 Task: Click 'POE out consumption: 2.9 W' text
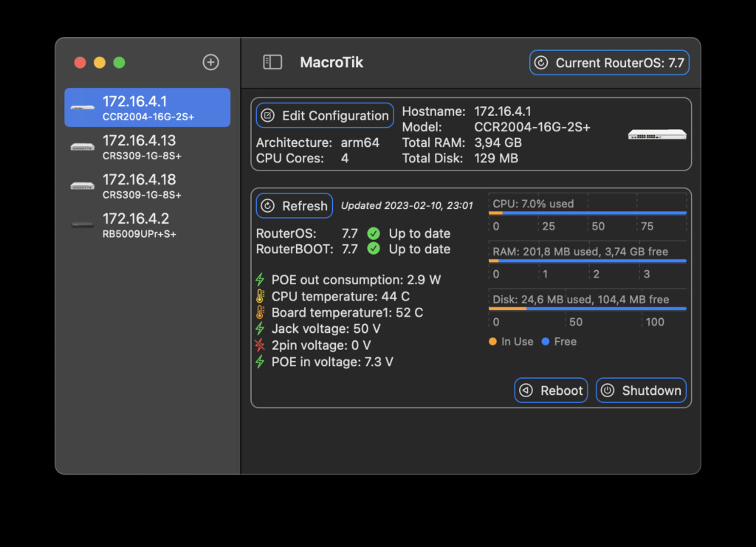click(x=356, y=280)
